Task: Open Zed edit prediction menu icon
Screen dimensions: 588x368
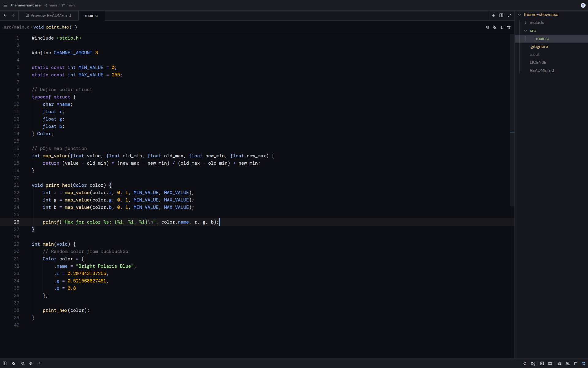Action: tap(533, 363)
